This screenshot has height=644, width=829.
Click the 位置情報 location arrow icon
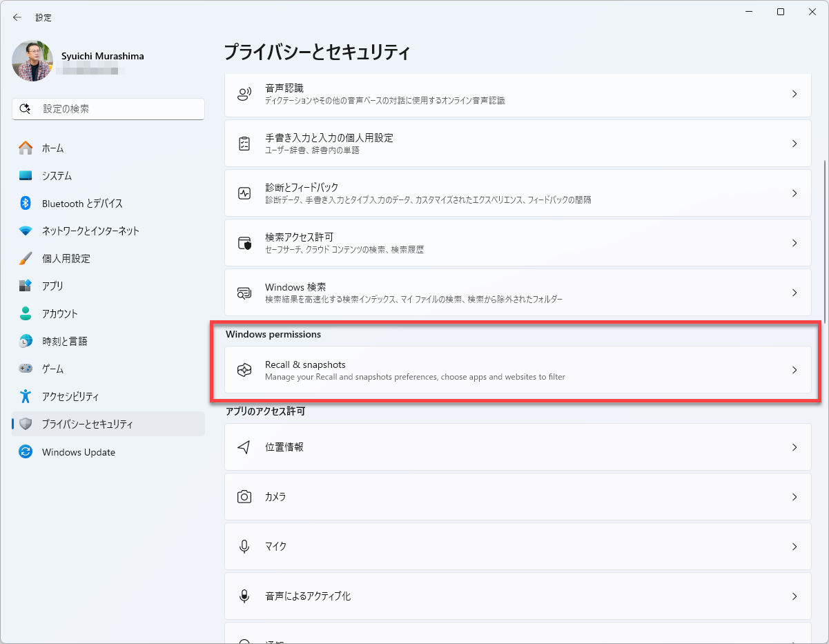point(244,447)
